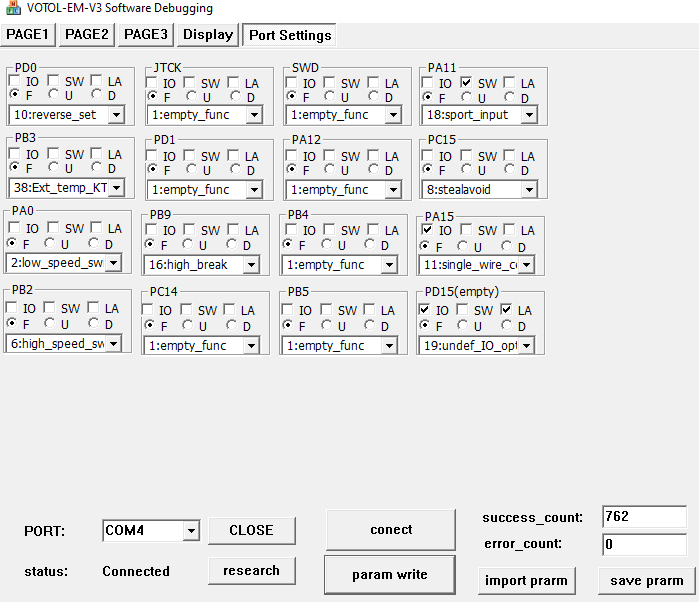This screenshot has width=699, height=602.
Task: Select the D radio button in PC15 group
Action: 511,171
